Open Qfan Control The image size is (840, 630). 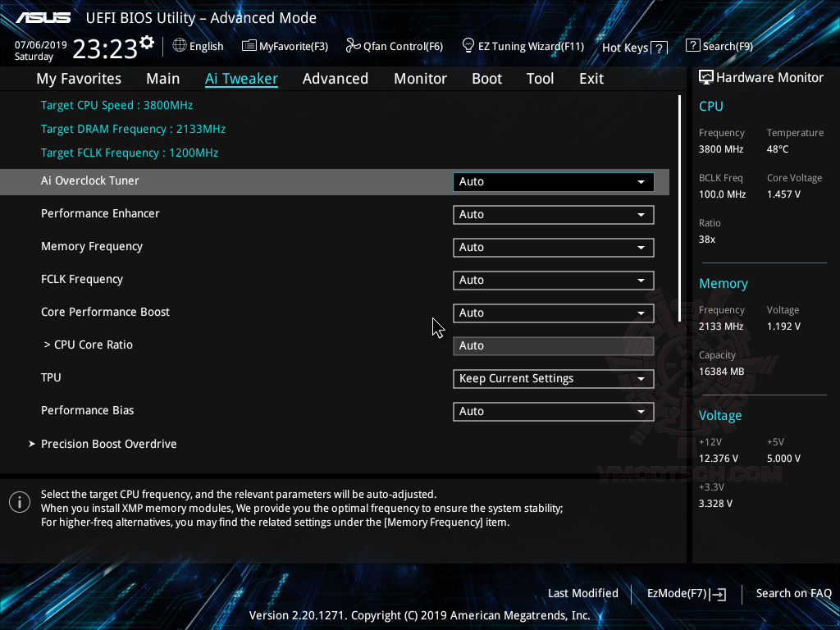pos(394,46)
